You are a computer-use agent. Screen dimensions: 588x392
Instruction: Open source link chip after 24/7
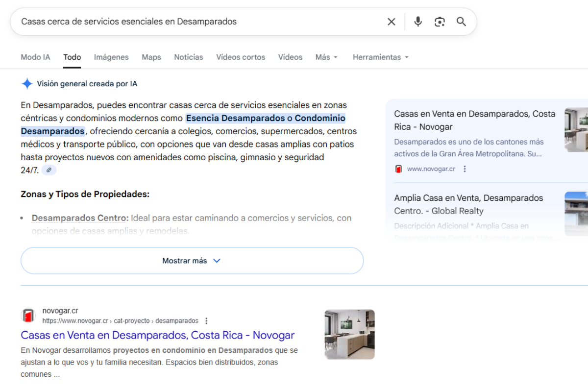tap(49, 170)
